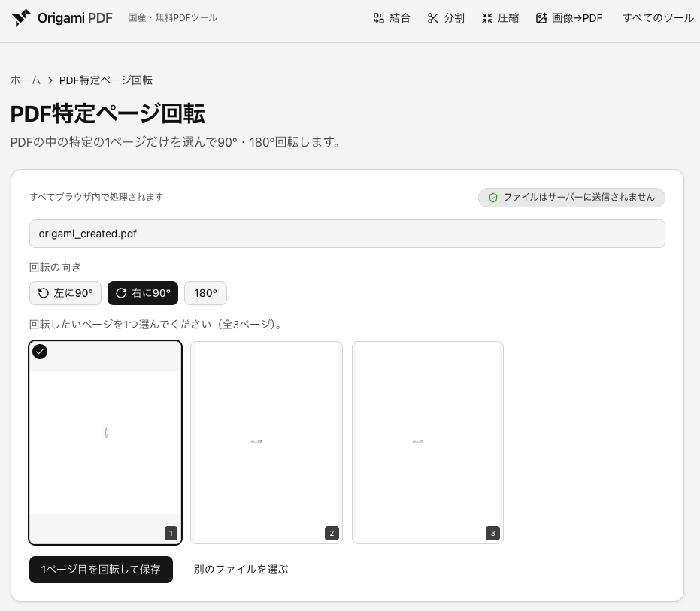Click page number badge 3
The width and height of the screenshot is (700, 611).
pos(493,533)
